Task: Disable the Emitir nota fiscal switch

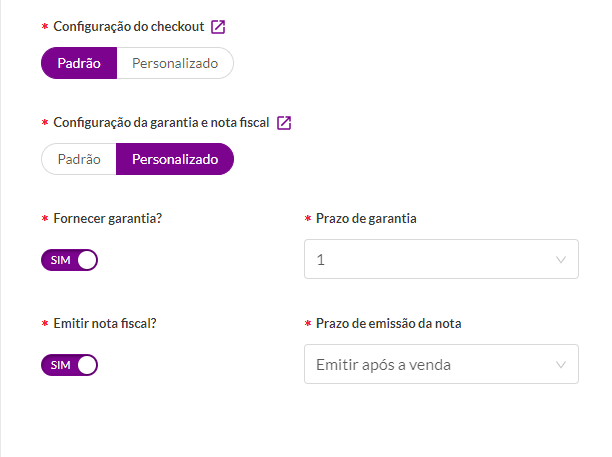Action: point(69,365)
